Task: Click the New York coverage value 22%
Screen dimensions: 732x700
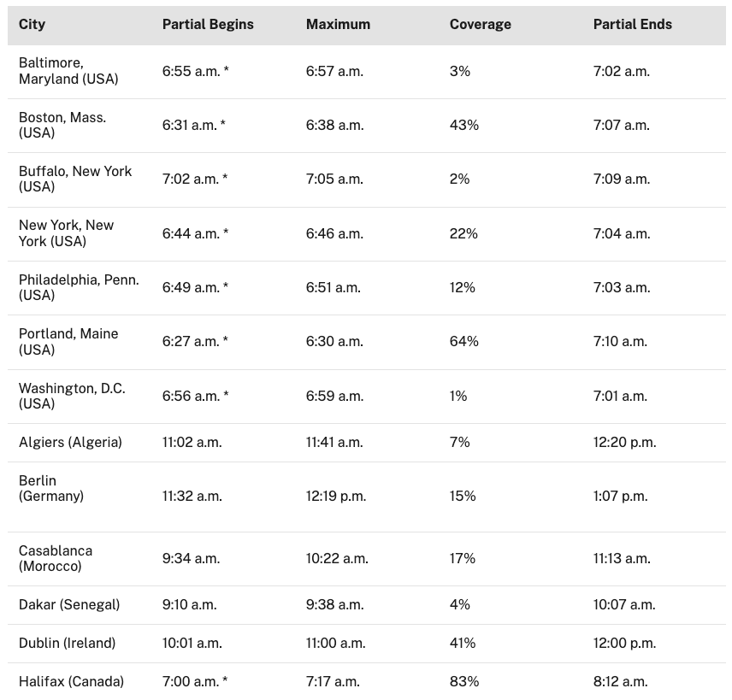Action: (463, 234)
